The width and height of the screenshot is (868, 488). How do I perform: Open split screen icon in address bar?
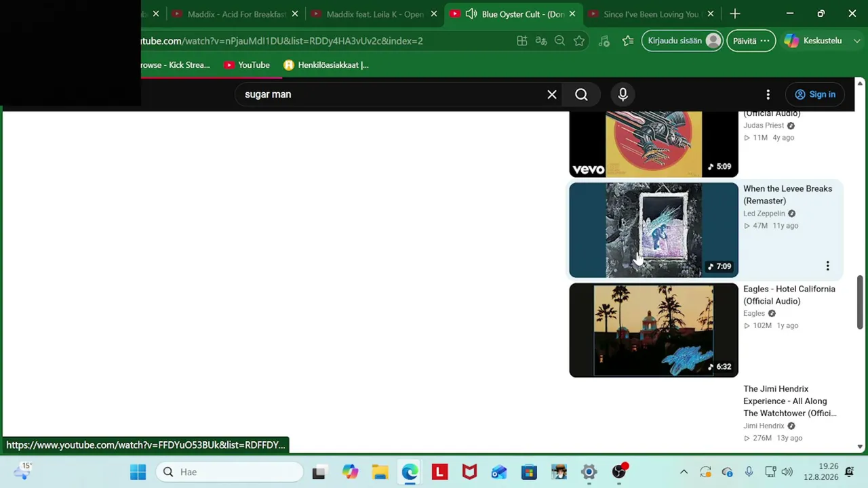coord(522,41)
